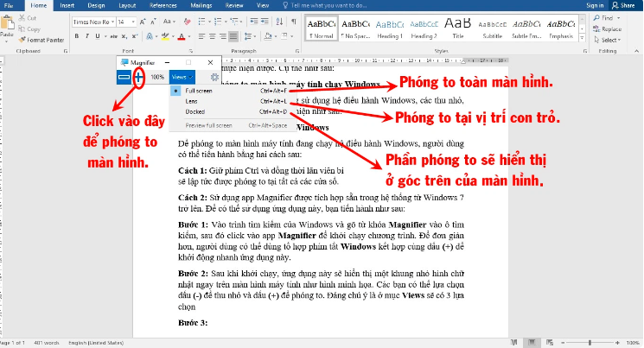Viewport: 644px width, 348px height.
Task: Clear all formatting eraser icon
Action: (188, 22)
